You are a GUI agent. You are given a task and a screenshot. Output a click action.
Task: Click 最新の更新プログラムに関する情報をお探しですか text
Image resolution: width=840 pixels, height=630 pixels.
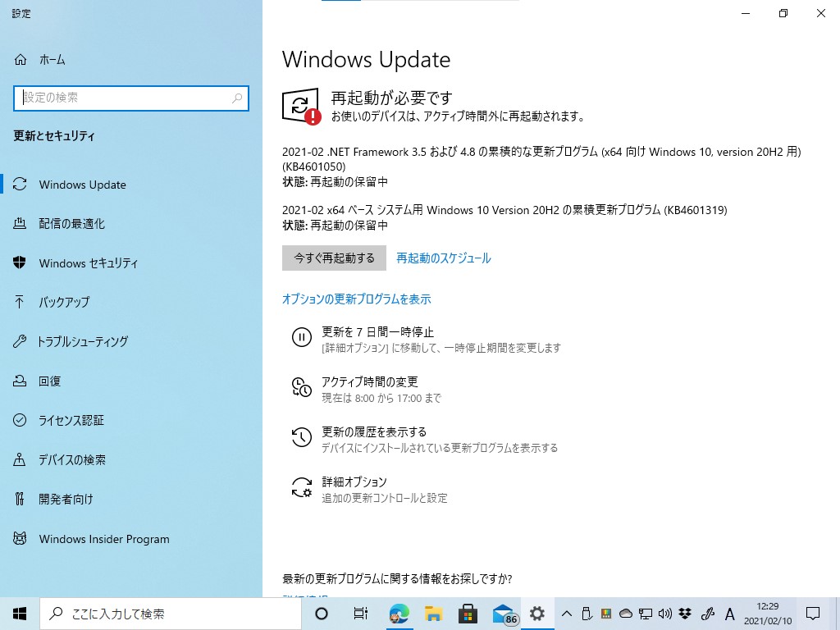tap(397, 579)
